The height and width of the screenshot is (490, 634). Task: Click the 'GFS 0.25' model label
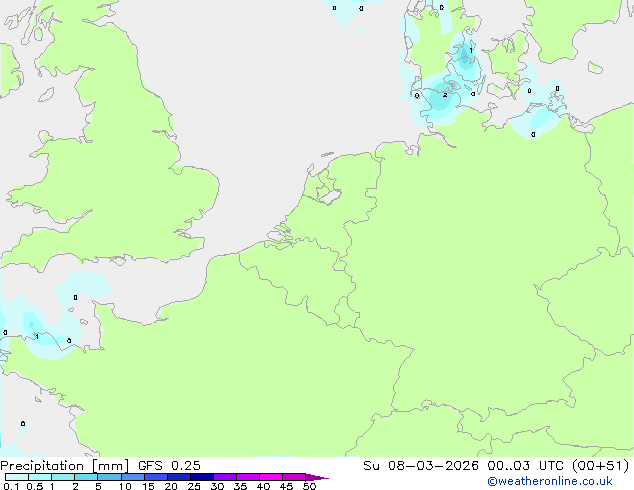coord(169,466)
